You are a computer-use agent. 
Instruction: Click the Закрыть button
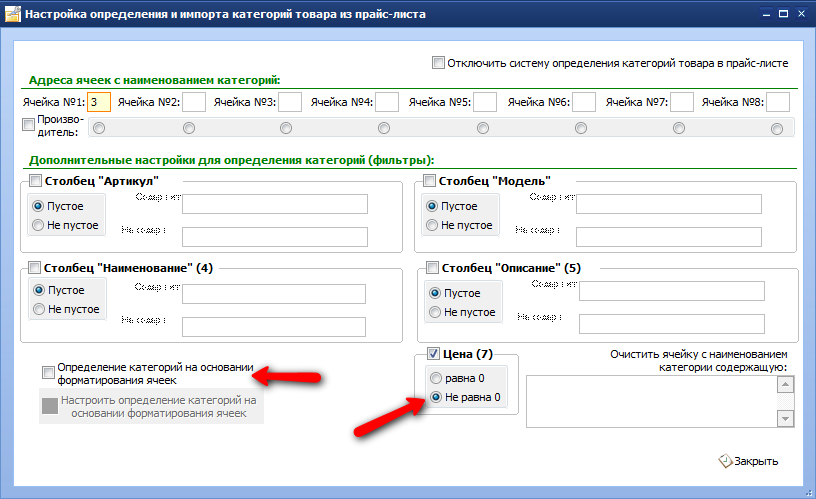pos(748,461)
